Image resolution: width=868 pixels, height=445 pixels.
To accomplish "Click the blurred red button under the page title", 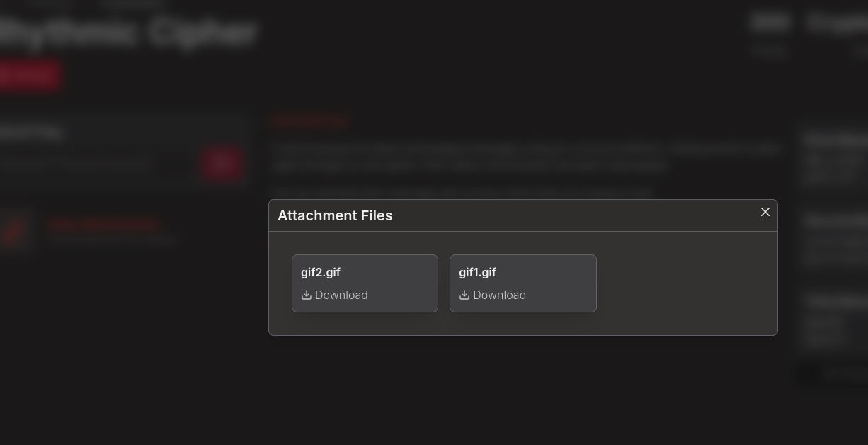I will coord(28,75).
